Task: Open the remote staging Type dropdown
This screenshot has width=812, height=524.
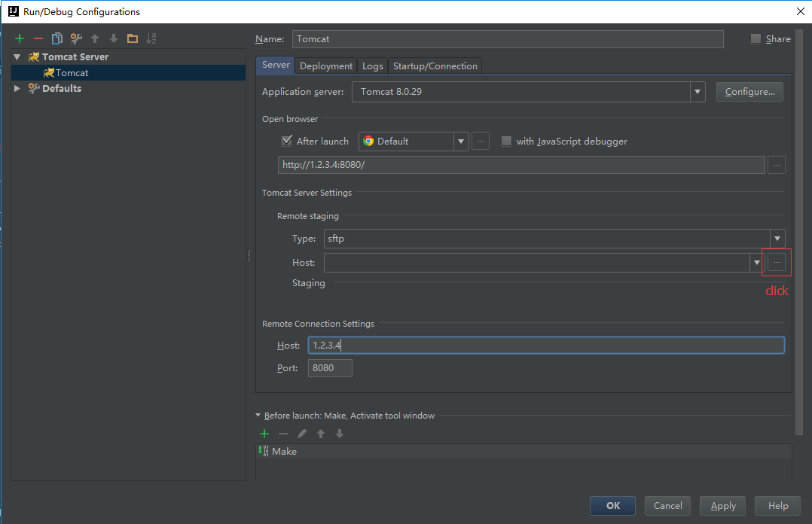Action: 777,239
